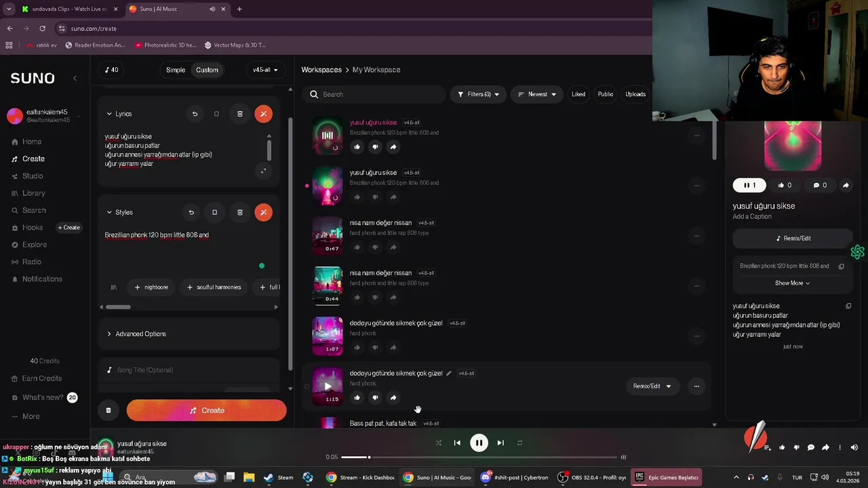The image size is (868, 488).
Task: Undo changes in Styles section
Action: pyautogui.click(x=191, y=212)
